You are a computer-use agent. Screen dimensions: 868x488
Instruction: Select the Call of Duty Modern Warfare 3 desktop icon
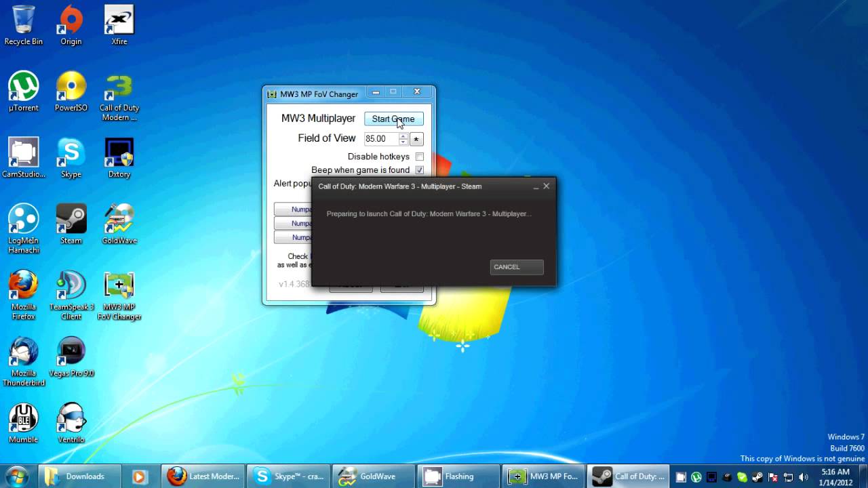click(119, 96)
